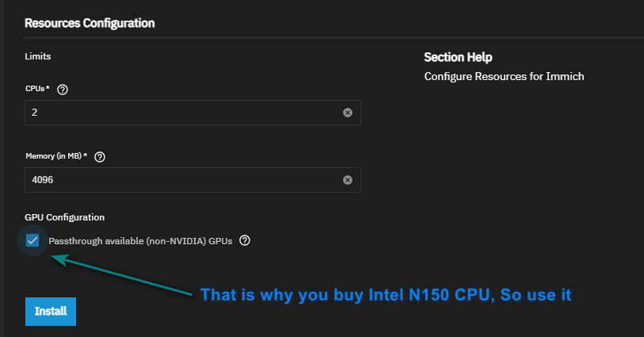
Task: Click the teal annotation arrow line
Action: tap(127, 276)
